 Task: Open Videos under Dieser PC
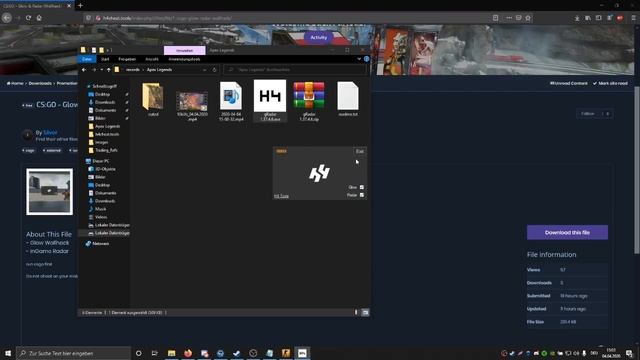pyautogui.click(x=101, y=217)
